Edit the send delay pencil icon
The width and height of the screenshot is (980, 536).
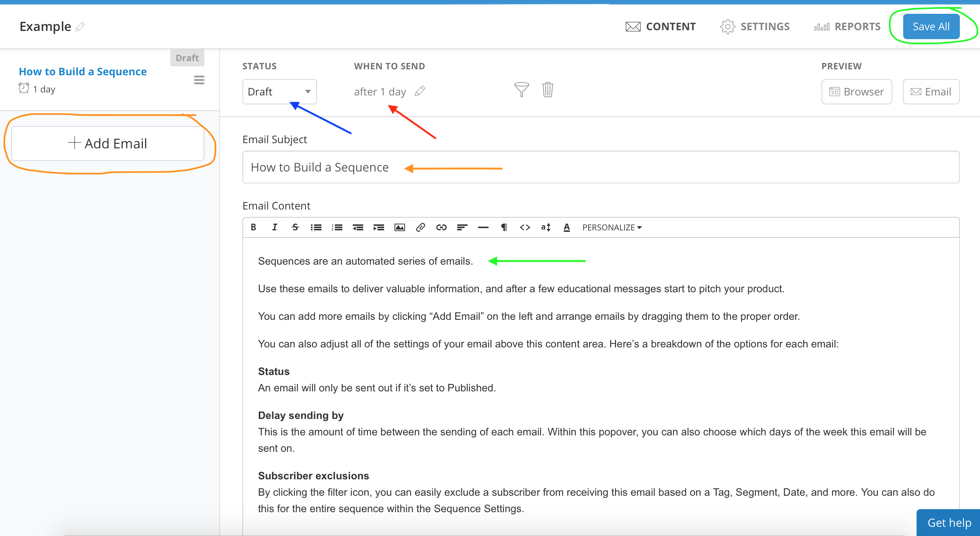tap(420, 91)
